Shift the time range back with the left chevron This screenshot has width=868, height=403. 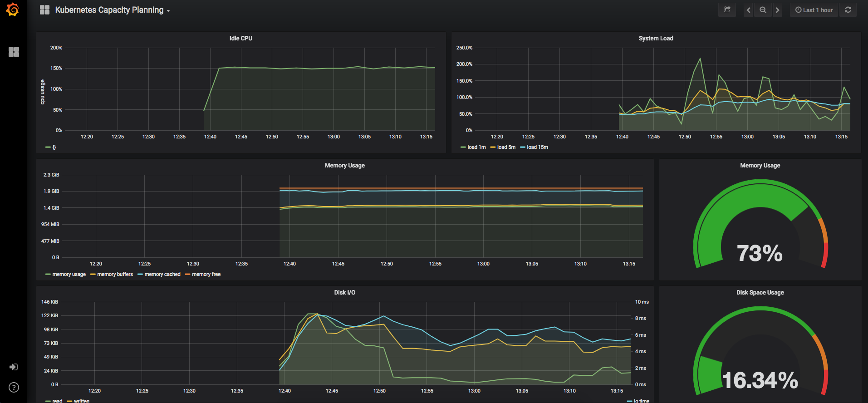pyautogui.click(x=748, y=10)
